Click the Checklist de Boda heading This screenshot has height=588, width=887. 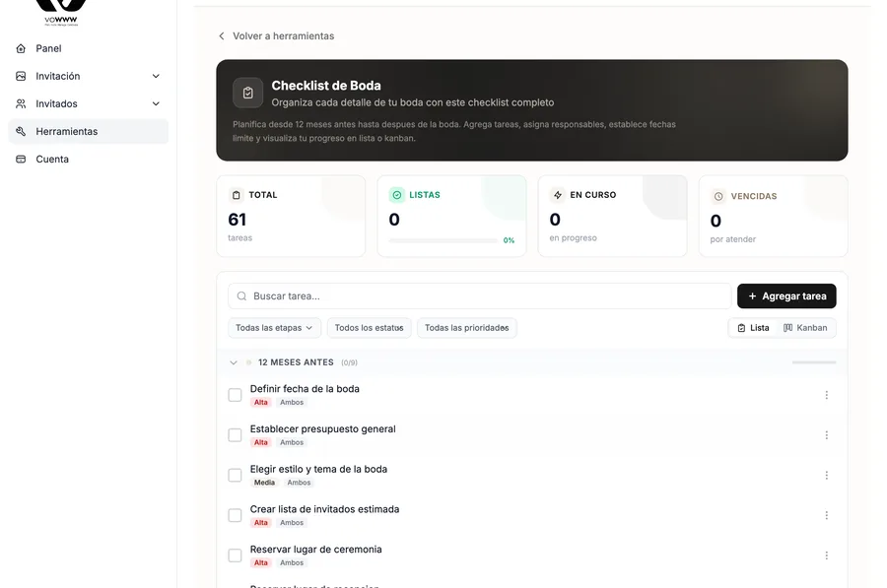tap(326, 86)
